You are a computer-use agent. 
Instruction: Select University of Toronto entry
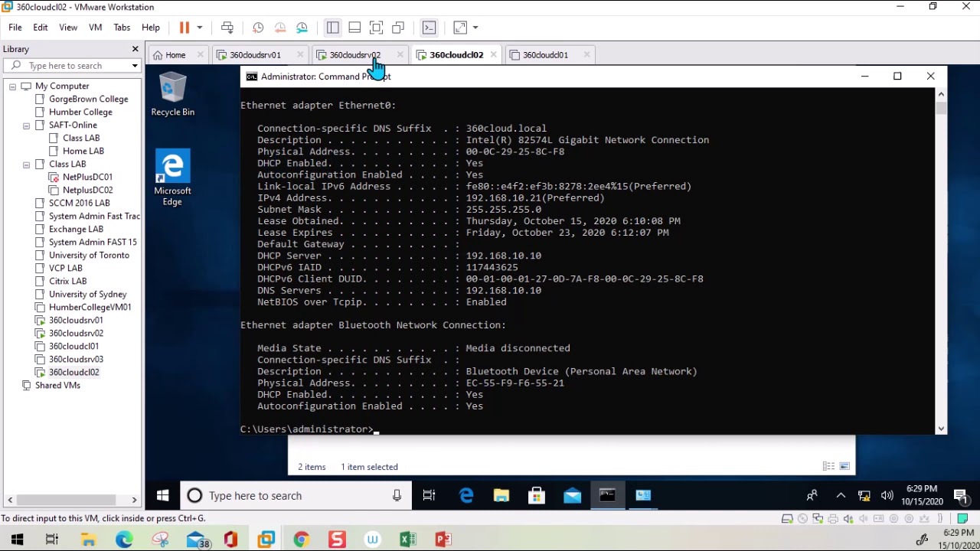(89, 256)
